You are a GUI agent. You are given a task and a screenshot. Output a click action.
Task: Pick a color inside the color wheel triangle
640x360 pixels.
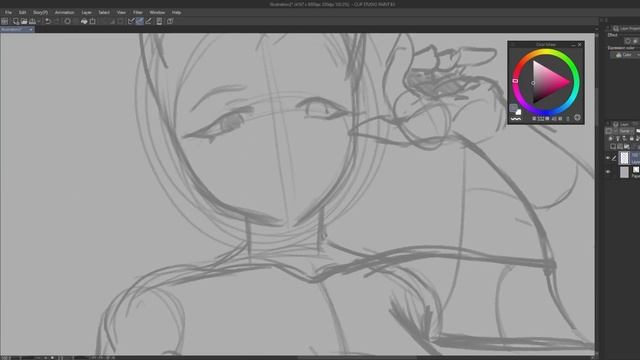(547, 82)
